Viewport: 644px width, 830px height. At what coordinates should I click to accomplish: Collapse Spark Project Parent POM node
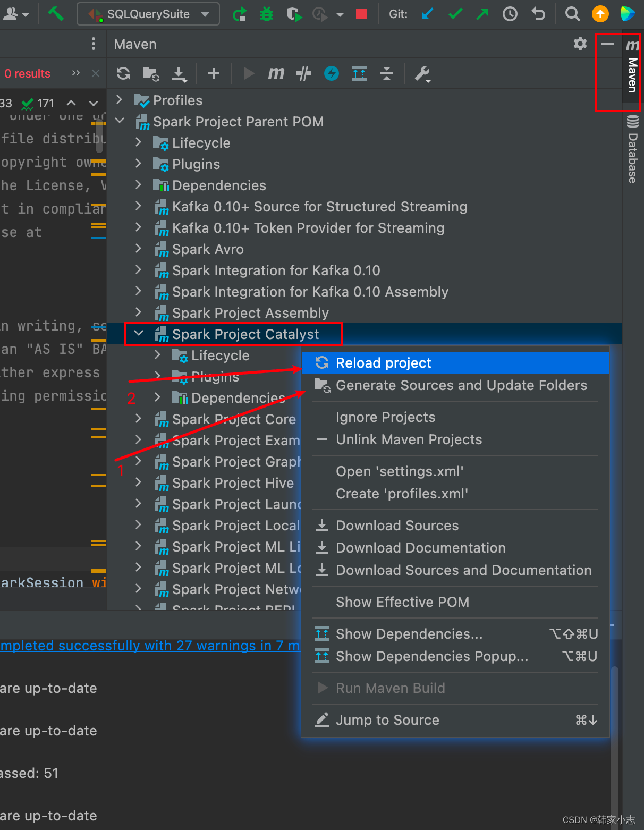tap(120, 121)
